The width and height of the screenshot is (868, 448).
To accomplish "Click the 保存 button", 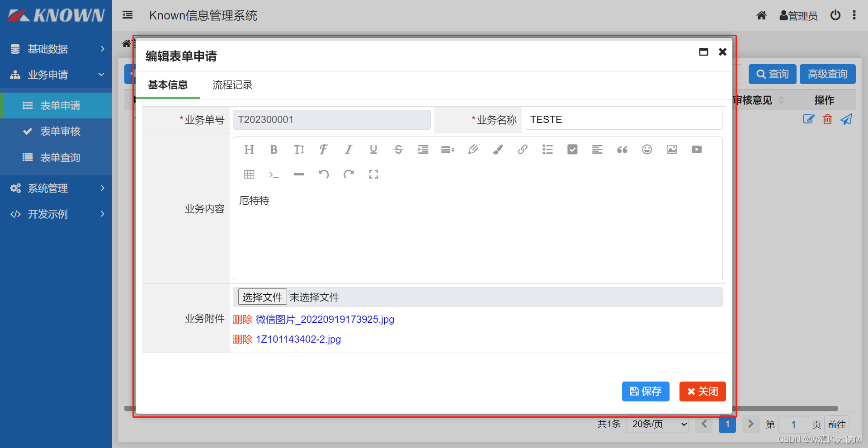I will click(646, 391).
